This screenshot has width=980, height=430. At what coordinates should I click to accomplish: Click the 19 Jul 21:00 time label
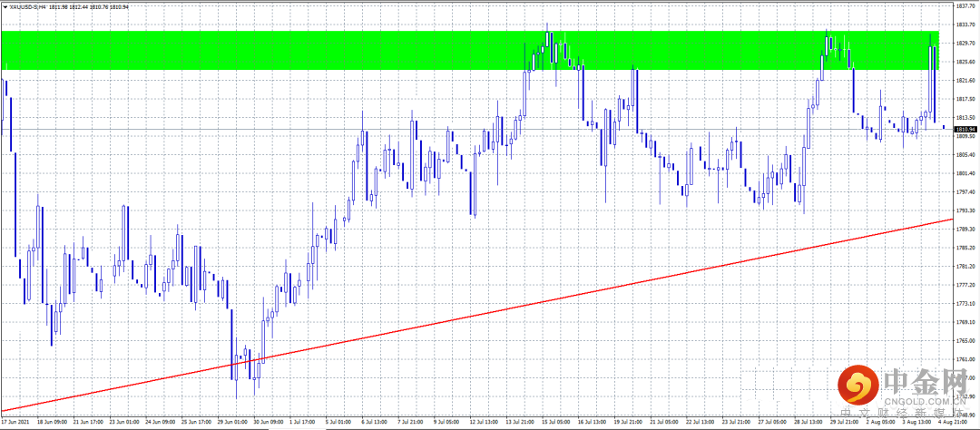click(x=627, y=422)
